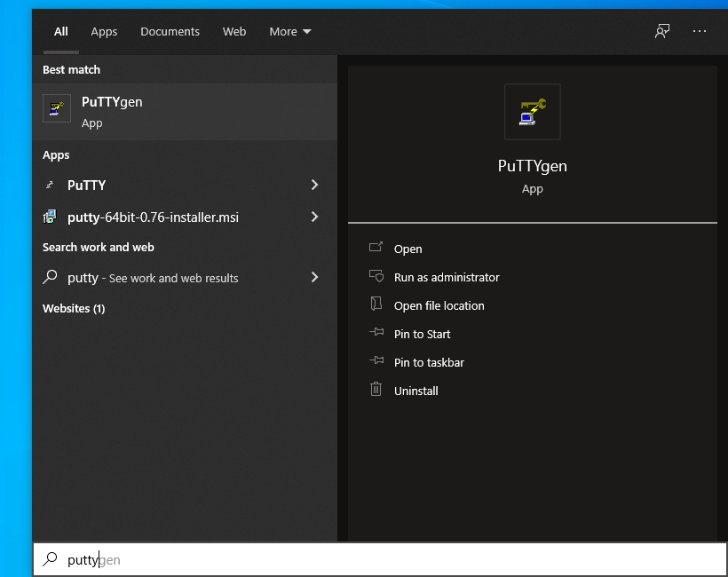Select the Web filter tab

point(234,32)
